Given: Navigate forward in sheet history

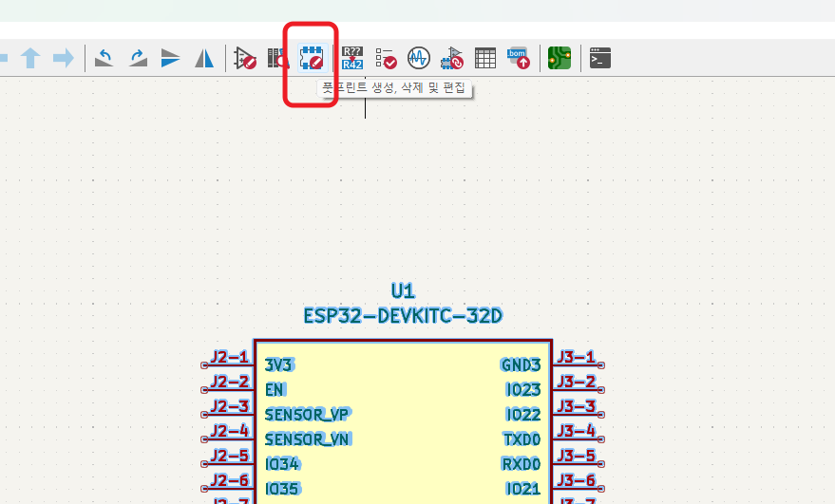Looking at the screenshot, I should [x=64, y=58].
